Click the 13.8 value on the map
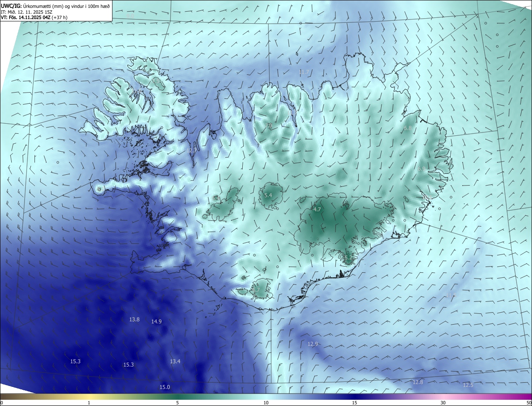This screenshot has height=406, width=532. pos(134,320)
